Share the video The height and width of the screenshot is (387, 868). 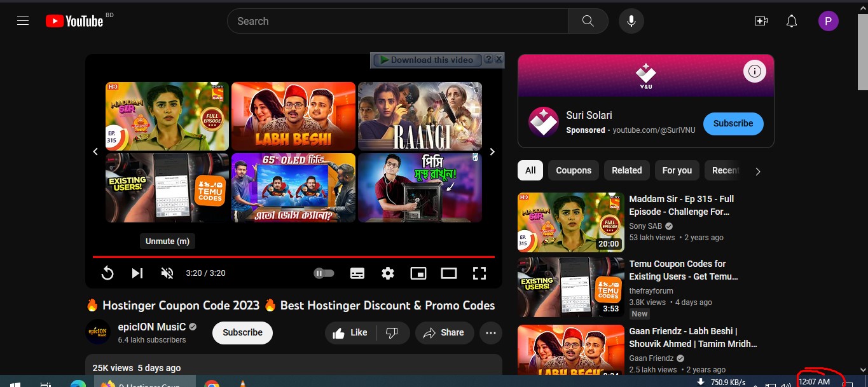coord(444,332)
